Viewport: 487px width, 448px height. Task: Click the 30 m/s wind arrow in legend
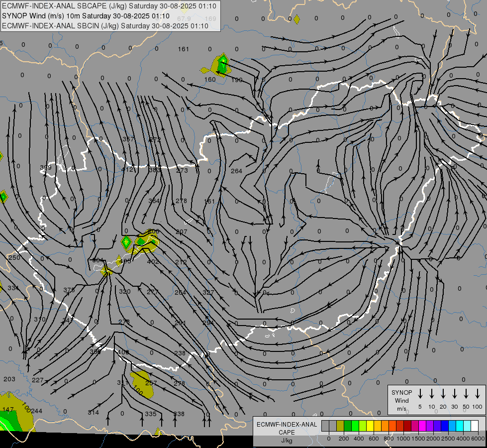(x=454, y=394)
